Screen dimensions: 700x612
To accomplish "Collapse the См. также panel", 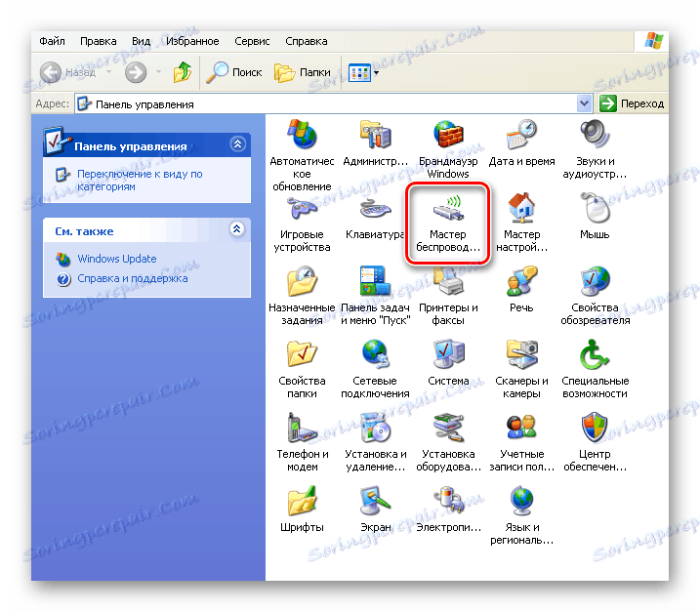I will tap(237, 229).
